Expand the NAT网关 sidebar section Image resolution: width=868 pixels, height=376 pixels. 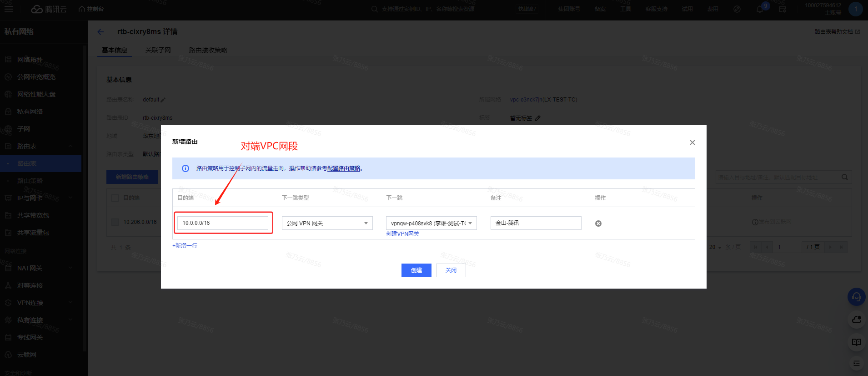click(x=41, y=268)
